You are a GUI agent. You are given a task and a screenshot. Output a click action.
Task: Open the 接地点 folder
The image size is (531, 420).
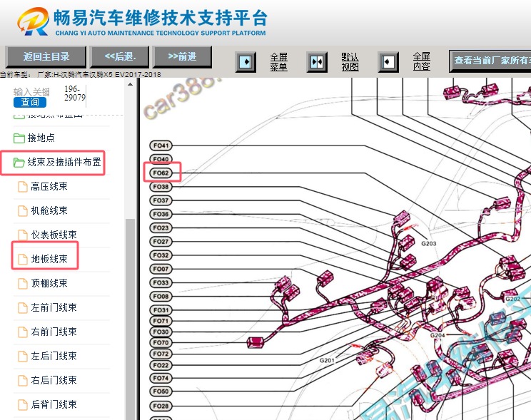(41, 138)
